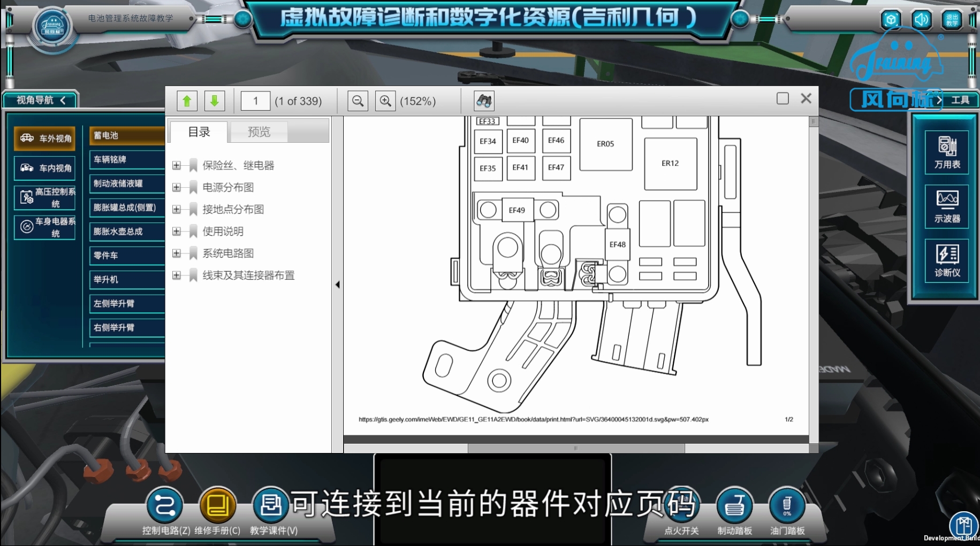Expand 系统电路图 tree node
980x546 pixels.
[x=176, y=253]
